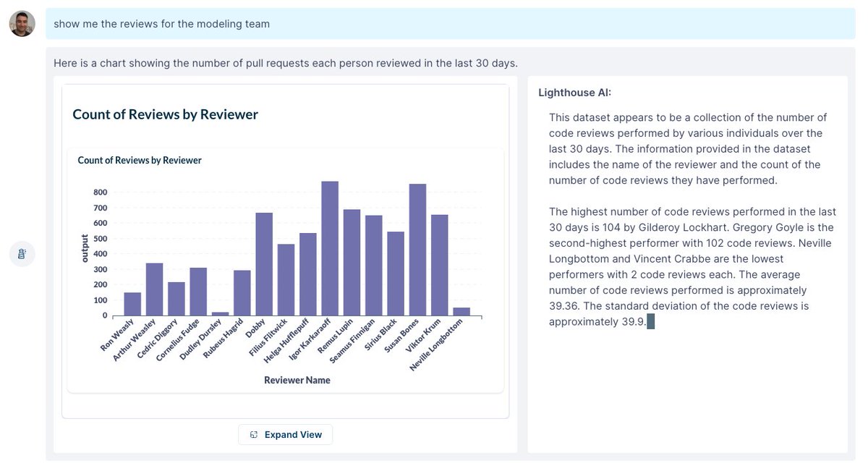The height and width of the screenshot is (466, 868).
Task: Click the Seamus Finnigan bar in chart
Action: [374, 266]
